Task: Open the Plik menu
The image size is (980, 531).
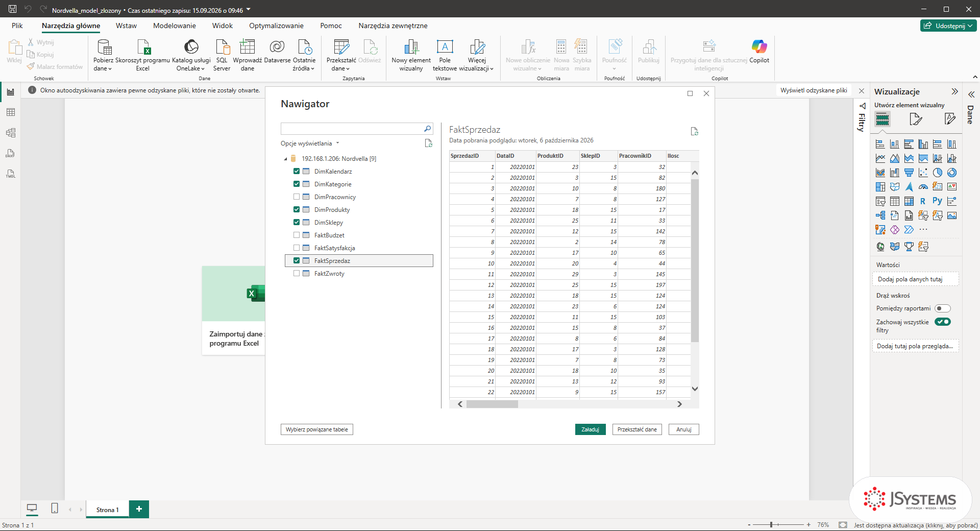Action: (17, 26)
